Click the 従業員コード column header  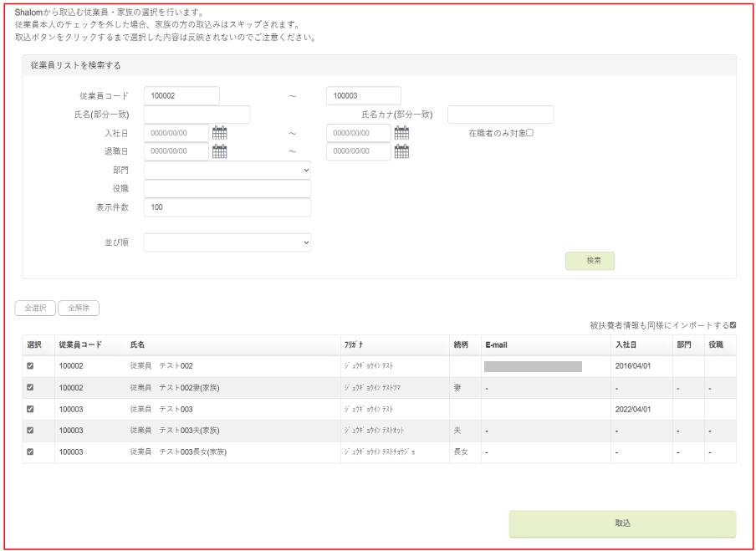[80, 344]
